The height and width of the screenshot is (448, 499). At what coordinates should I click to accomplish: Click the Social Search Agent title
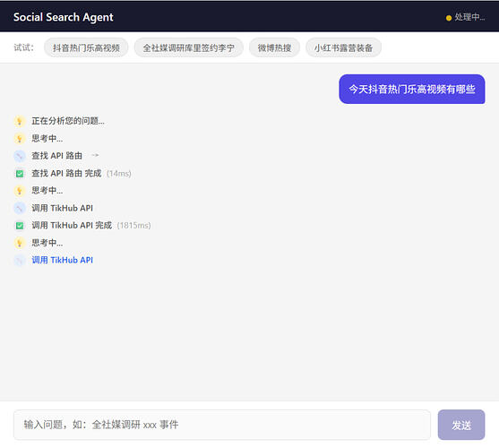pos(64,17)
